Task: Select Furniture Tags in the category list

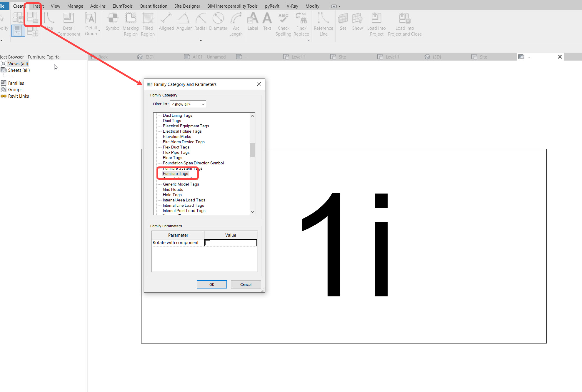Action: [x=175, y=174]
